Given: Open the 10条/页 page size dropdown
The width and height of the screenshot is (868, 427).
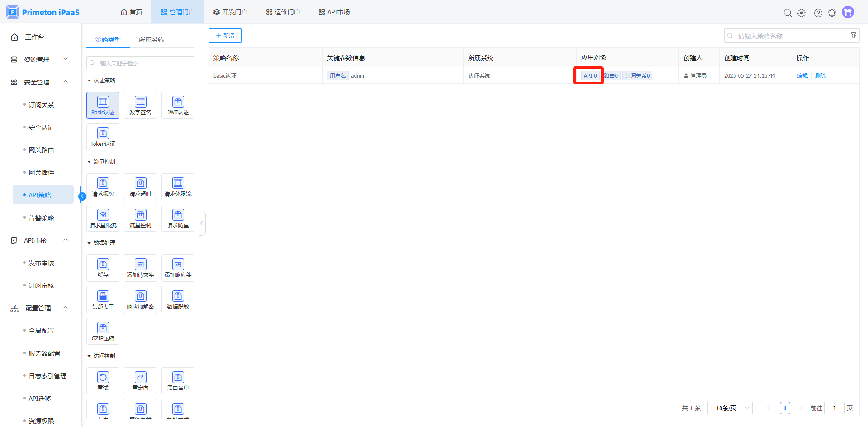Looking at the screenshot, I should pyautogui.click(x=730, y=408).
